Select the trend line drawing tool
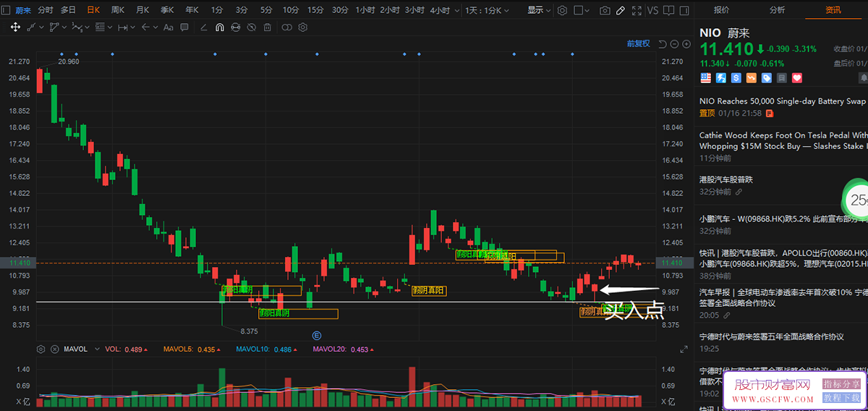 [31, 27]
